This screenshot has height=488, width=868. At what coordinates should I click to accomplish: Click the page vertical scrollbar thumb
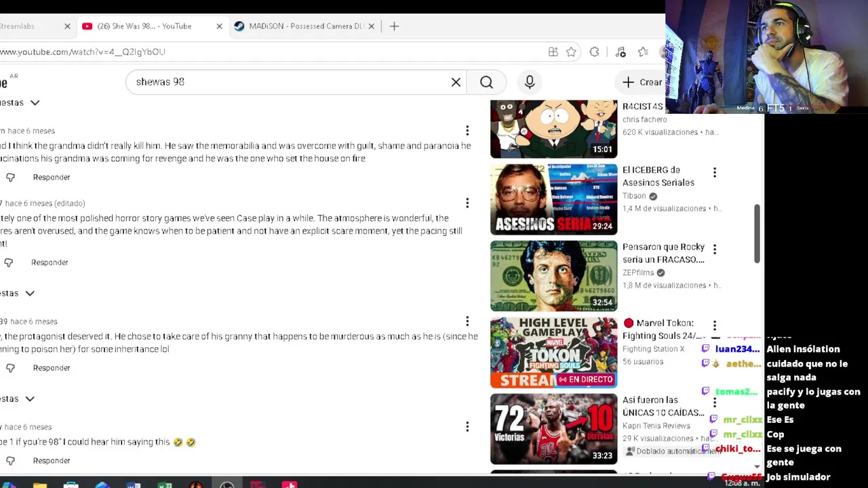pos(757,233)
